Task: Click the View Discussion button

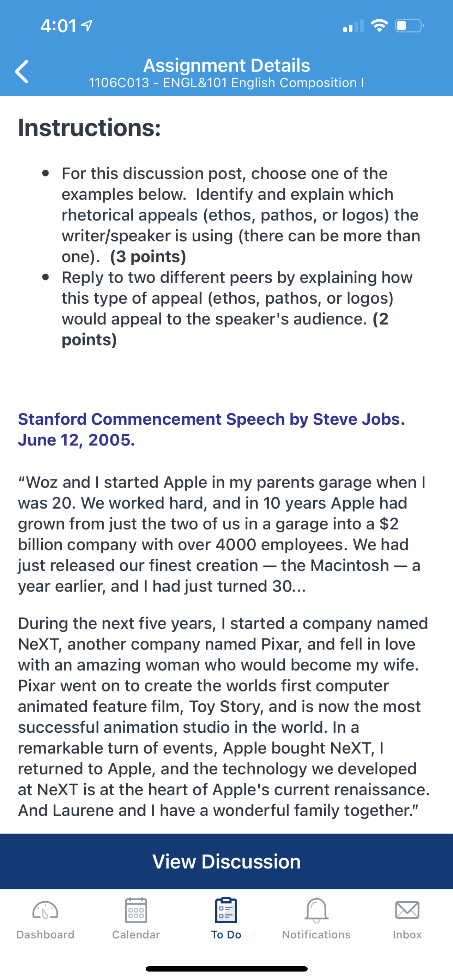Action: click(x=226, y=861)
